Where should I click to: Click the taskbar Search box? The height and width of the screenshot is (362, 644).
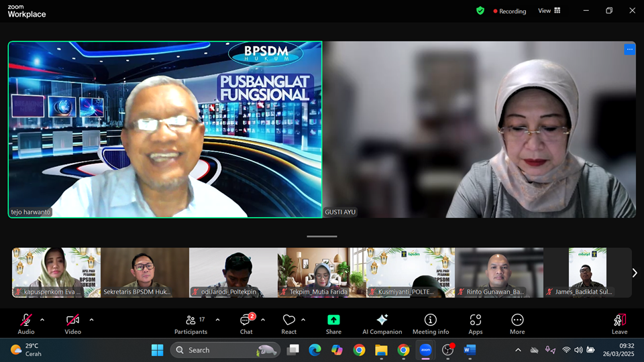click(225, 350)
